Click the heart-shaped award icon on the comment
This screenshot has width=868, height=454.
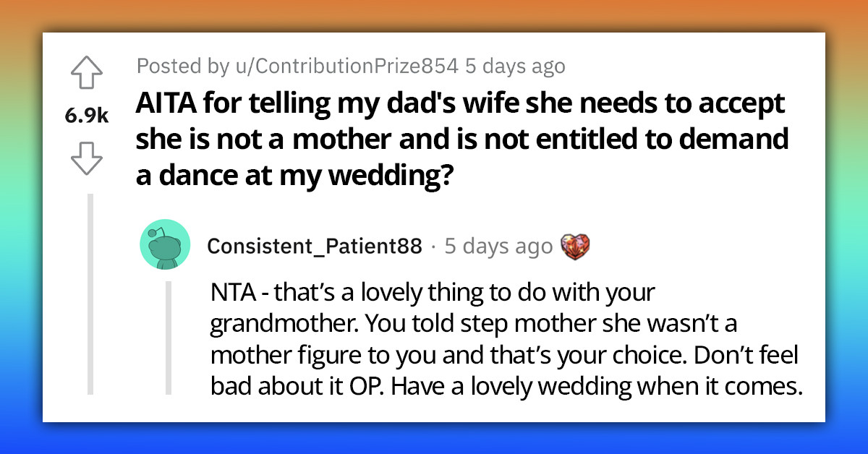[x=576, y=245]
